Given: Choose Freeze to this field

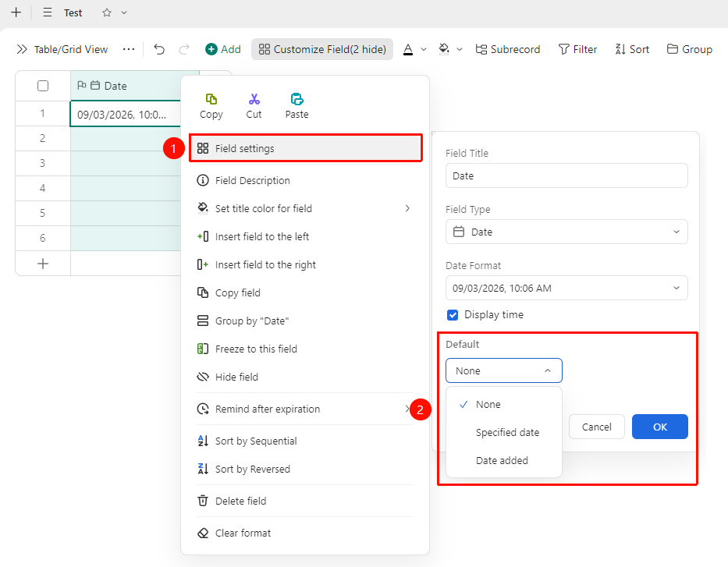Looking at the screenshot, I should 306,349.
